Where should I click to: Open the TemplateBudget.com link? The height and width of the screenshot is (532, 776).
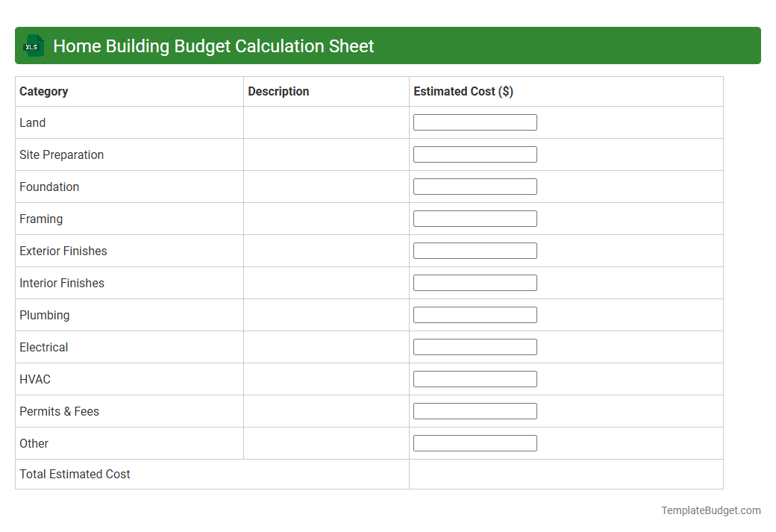pos(710,510)
